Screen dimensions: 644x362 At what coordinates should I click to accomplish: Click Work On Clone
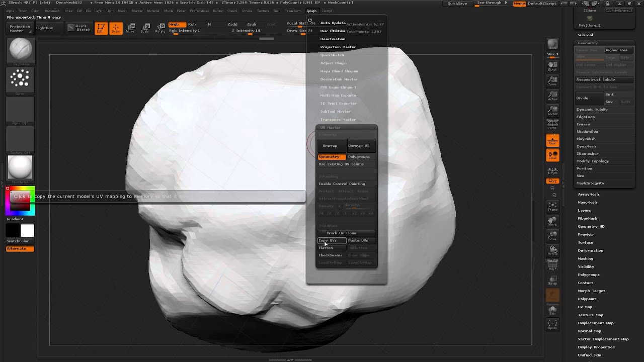(x=346, y=233)
